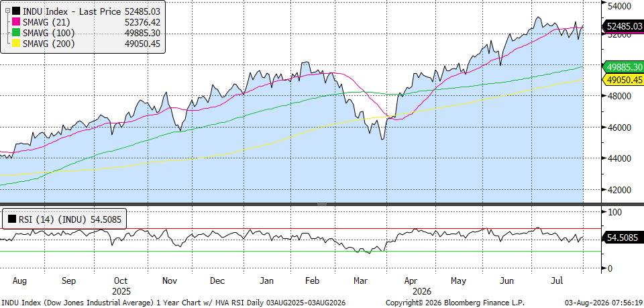Collapse the legend tree box next to INDU Index
644x308 pixels.
(x=7, y=11)
